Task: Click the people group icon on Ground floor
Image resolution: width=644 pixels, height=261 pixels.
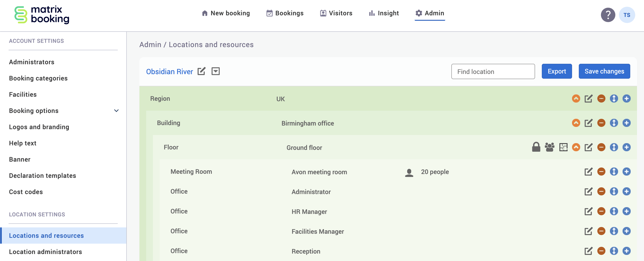Action: (x=549, y=147)
